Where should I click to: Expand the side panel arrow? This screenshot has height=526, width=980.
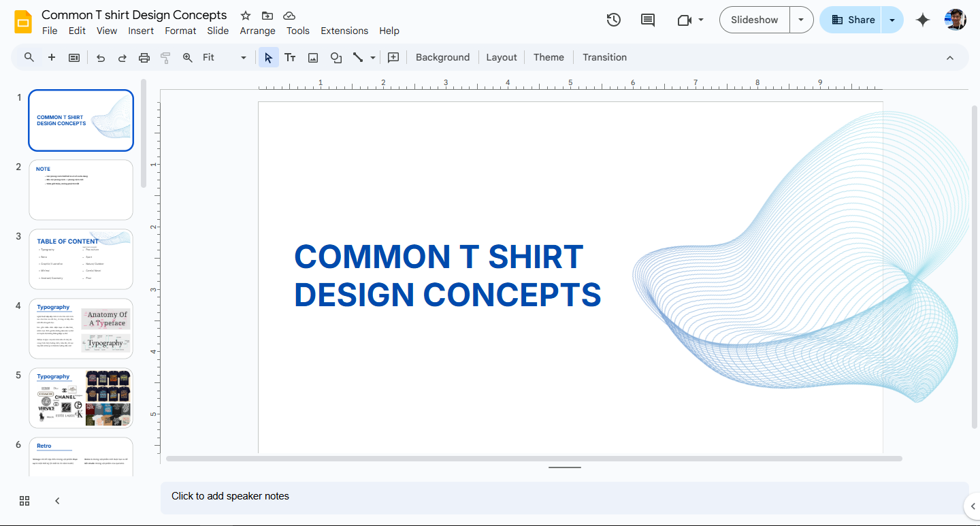pos(973,506)
